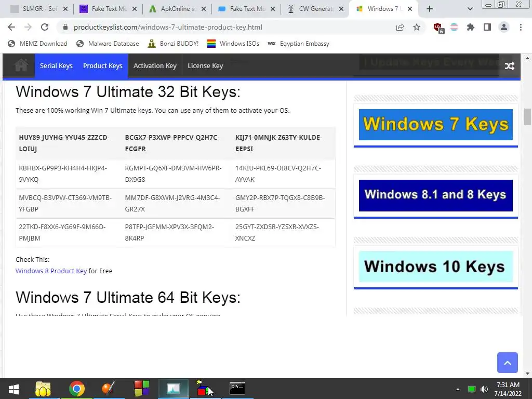Open the MEMZ Download bookmark
532x399 pixels.
click(x=37, y=44)
